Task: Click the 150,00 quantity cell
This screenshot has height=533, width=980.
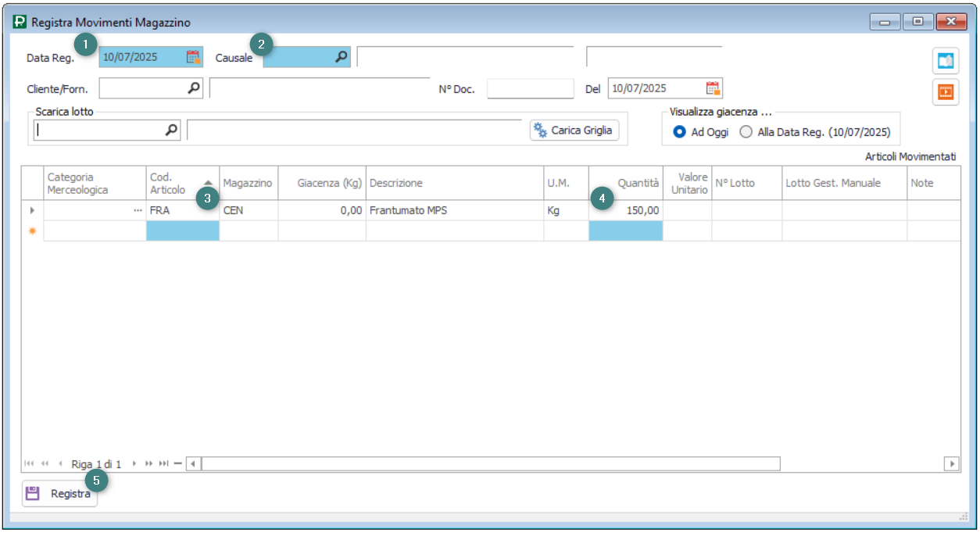Action: pyautogui.click(x=625, y=211)
